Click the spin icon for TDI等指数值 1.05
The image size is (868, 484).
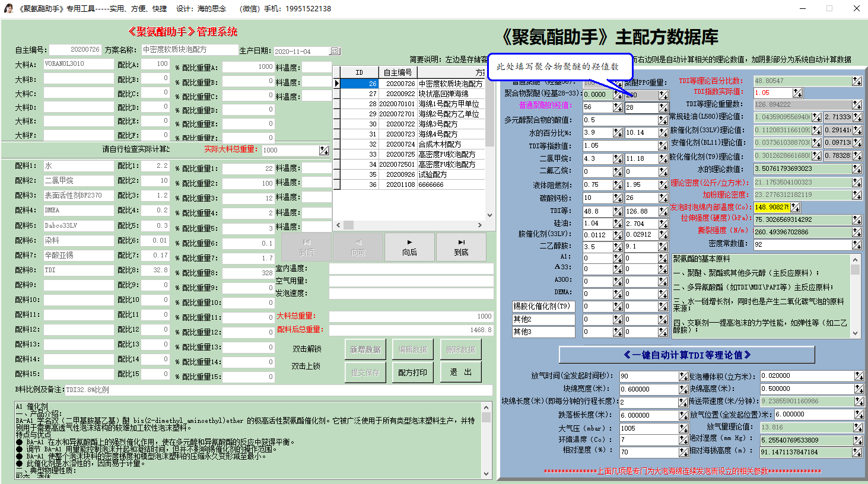click(x=663, y=146)
